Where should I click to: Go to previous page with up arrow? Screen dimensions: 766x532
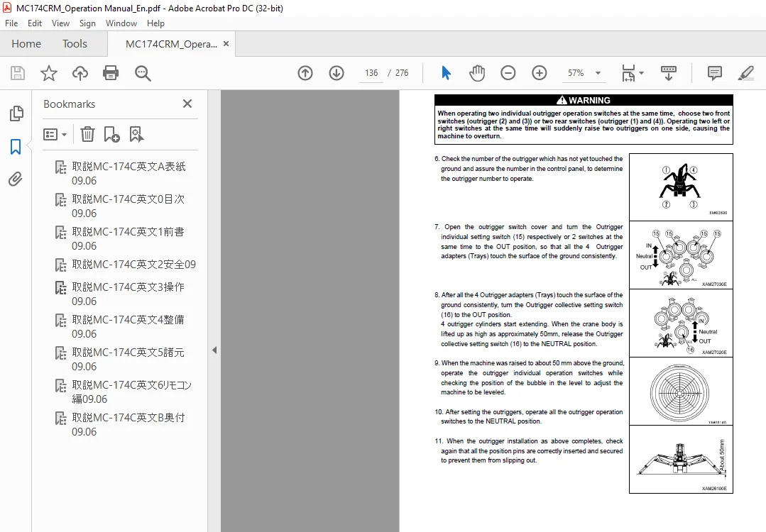coord(305,73)
